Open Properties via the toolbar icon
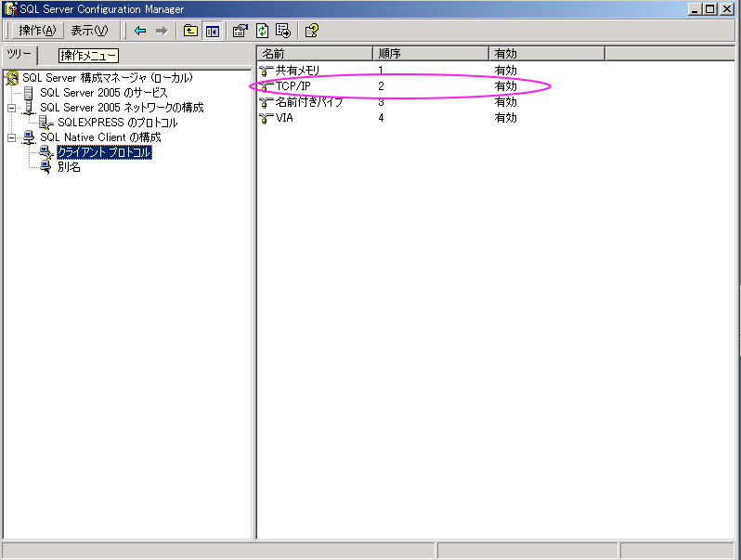741x560 pixels. coord(240,31)
